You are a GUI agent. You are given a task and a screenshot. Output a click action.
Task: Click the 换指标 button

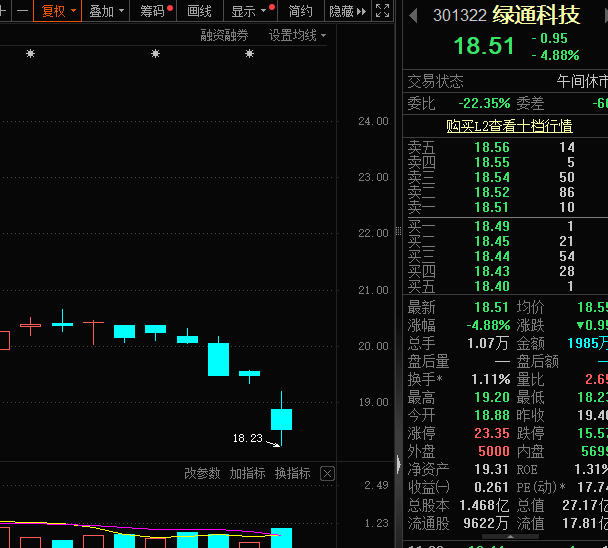pos(292,473)
